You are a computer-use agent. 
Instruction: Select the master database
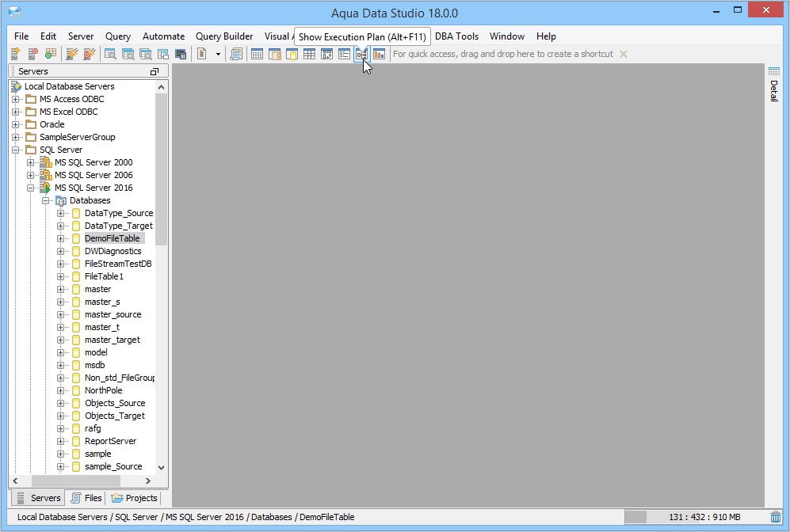pyautogui.click(x=97, y=289)
